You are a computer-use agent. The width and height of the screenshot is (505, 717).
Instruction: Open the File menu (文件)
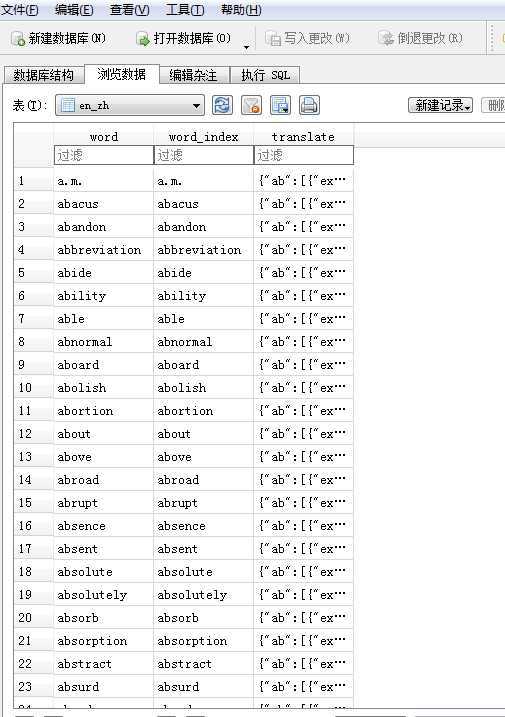(x=20, y=10)
